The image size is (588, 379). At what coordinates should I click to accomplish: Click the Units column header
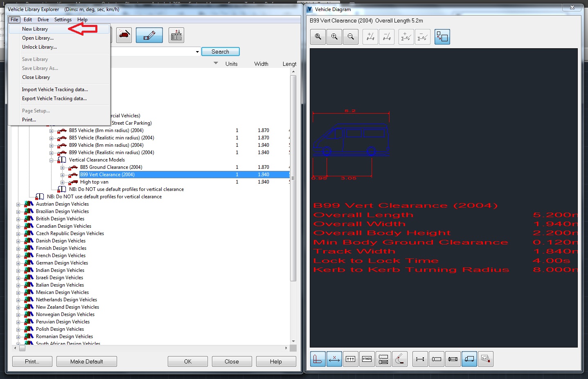tap(232, 64)
